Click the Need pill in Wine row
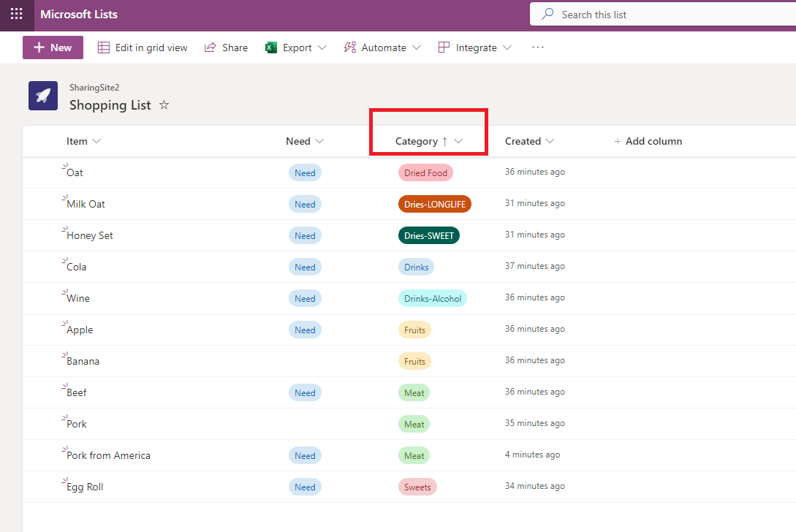Image resolution: width=796 pixels, height=532 pixels. tap(305, 299)
